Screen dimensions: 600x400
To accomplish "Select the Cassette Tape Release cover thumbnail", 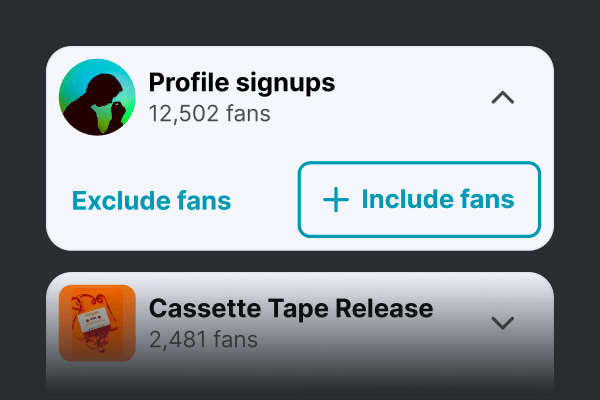I will tap(97, 323).
